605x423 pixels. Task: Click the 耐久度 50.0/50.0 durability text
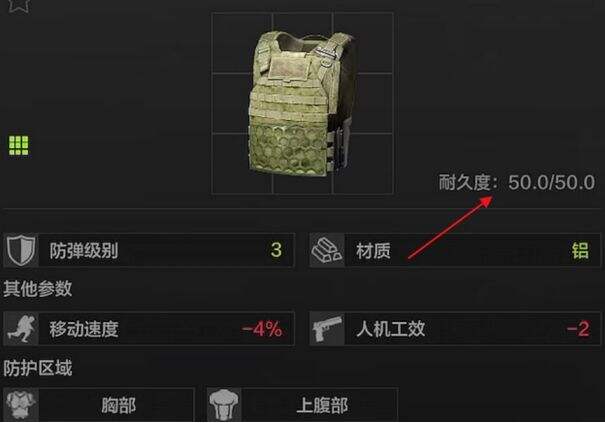pyautogui.click(x=517, y=182)
